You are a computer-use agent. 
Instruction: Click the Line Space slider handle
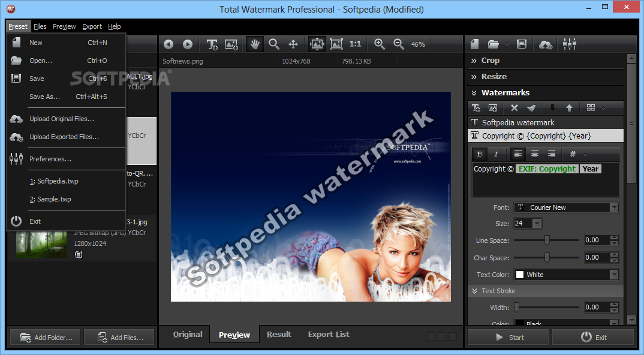(x=547, y=240)
